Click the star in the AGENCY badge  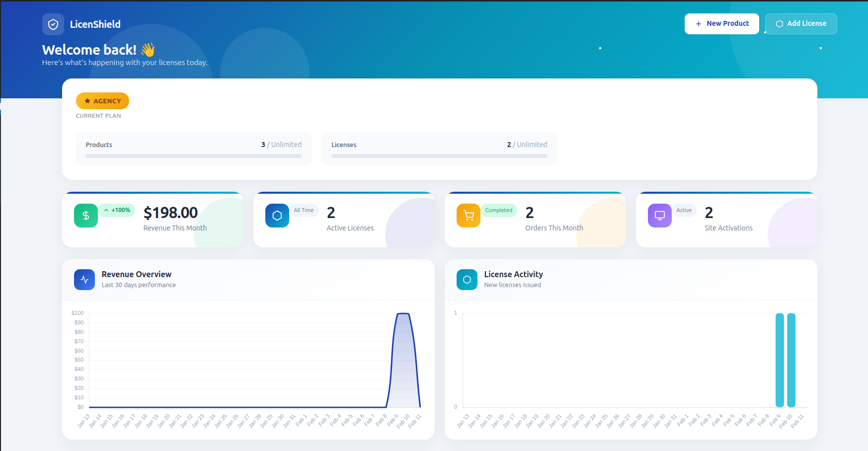[87, 101]
